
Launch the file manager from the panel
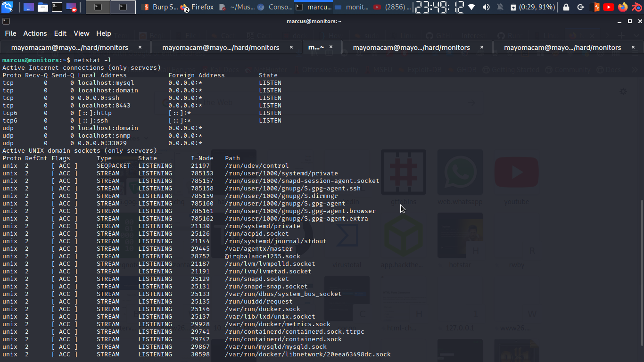[43, 7]
